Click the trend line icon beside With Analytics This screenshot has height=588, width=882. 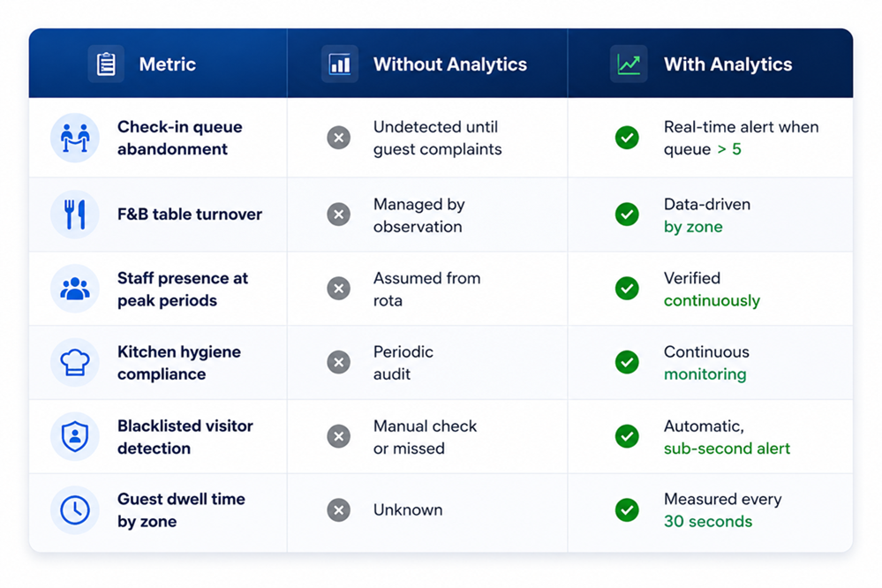coord(629,64)
